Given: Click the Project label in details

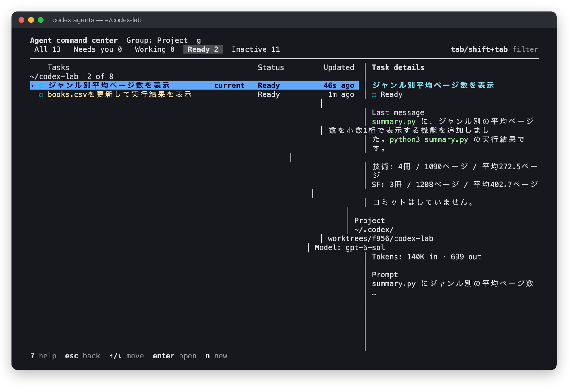Looking at the screenshot, I should pos(370,221).
